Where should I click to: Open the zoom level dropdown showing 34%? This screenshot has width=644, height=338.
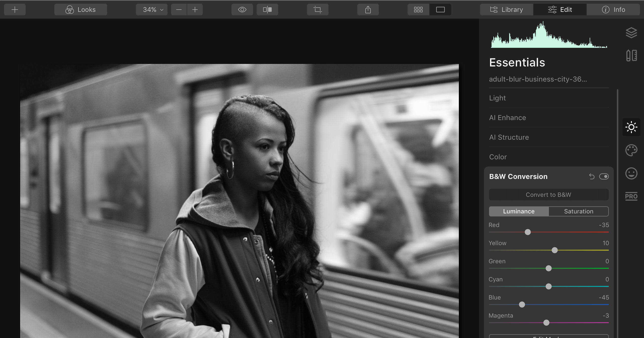(151, 10)
